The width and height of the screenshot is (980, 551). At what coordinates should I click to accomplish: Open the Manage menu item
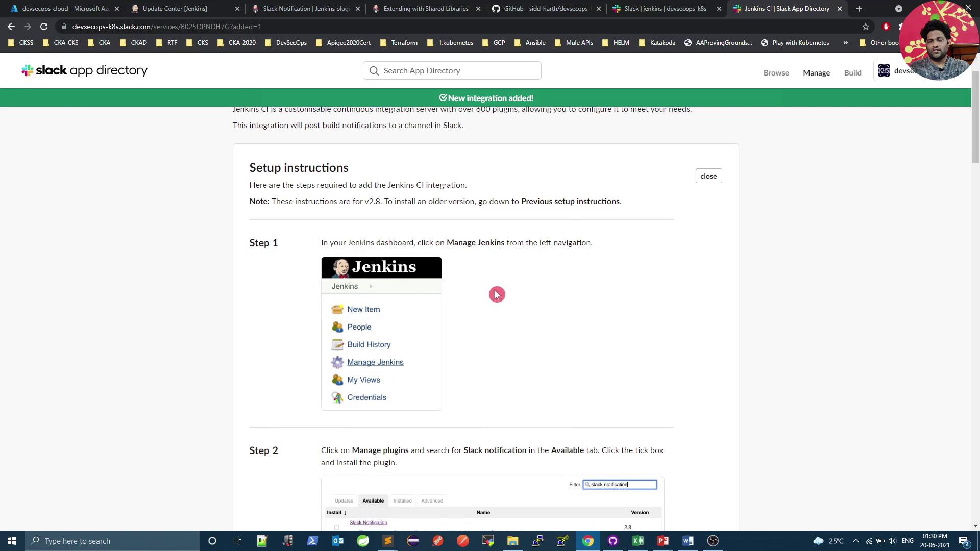[816, 73]
